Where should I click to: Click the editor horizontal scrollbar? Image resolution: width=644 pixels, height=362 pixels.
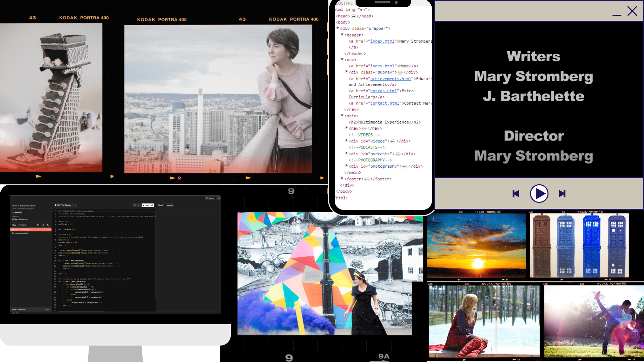tap(81, 311)
